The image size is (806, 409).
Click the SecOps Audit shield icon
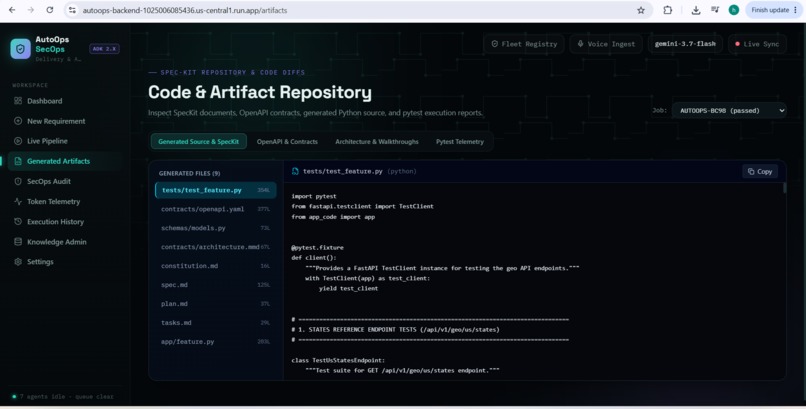click(x=18, y=181)
